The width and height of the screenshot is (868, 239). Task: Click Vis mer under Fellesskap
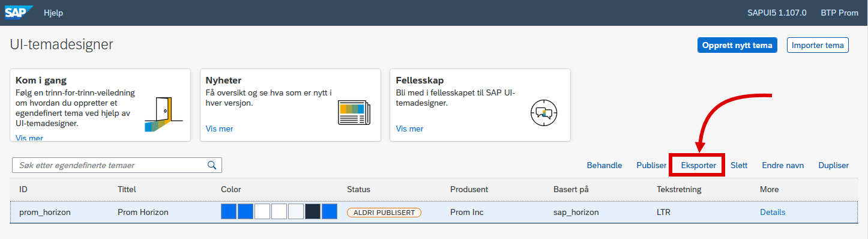409,129
